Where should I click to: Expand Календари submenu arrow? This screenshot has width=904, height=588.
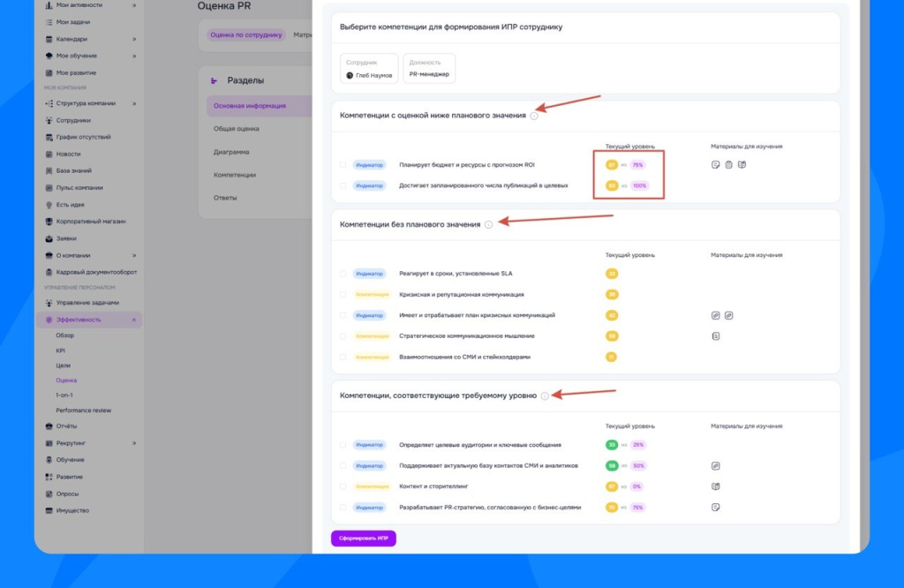pyautogui.click(x=134, y=39)
